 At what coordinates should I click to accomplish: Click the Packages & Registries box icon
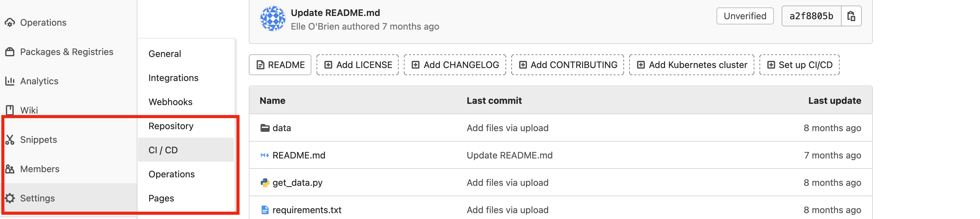[10, 52]
